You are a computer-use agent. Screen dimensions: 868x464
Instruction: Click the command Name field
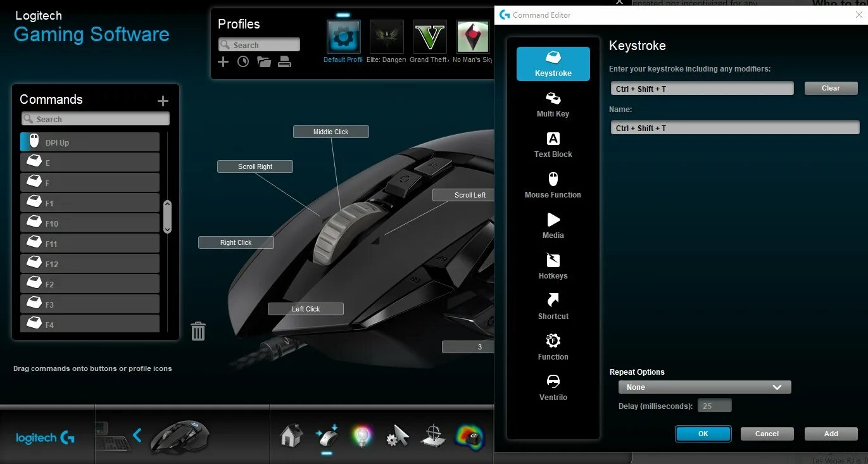(734, 128)
